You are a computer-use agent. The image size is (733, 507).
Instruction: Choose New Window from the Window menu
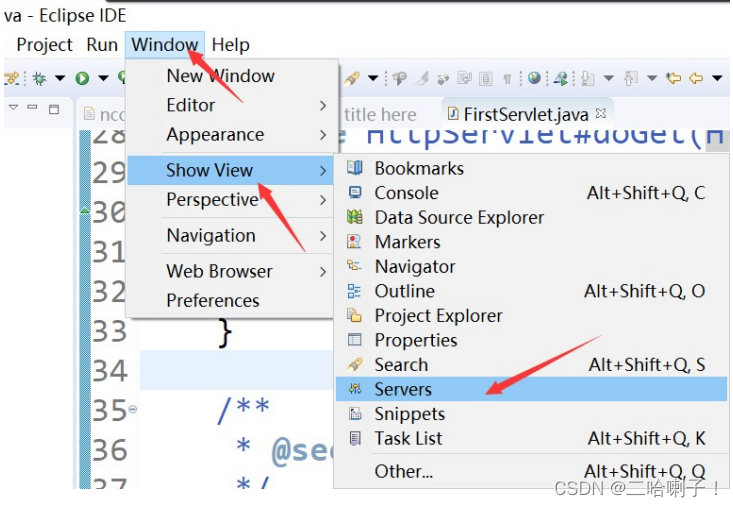(221, 76)
